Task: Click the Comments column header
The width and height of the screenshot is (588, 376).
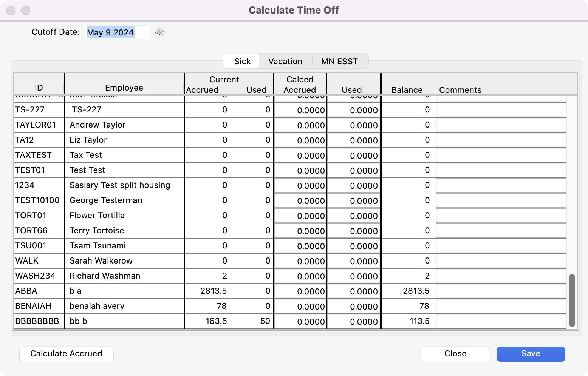Action: click(460, 89)
